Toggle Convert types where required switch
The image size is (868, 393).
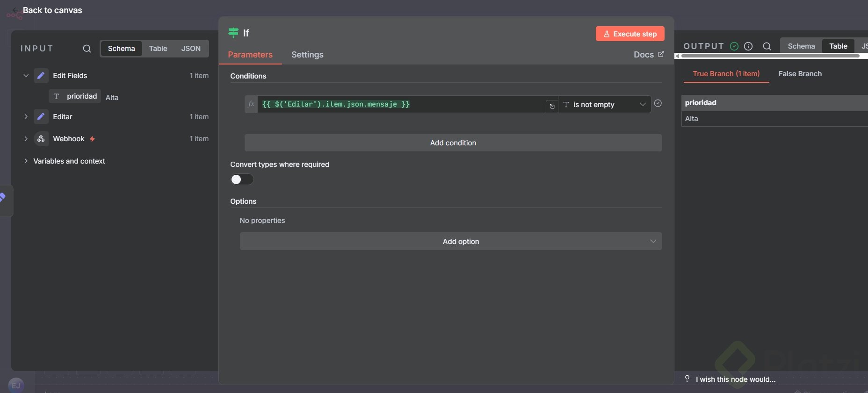(242, 179)
